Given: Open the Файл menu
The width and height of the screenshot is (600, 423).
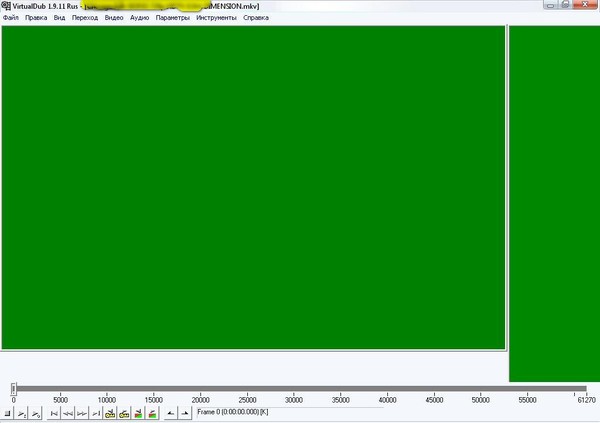Looking at the screenshot, I should (11, 18).
